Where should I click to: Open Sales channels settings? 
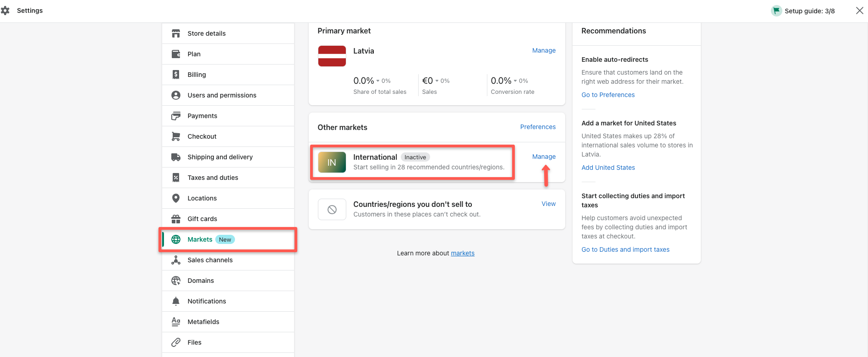228,260
